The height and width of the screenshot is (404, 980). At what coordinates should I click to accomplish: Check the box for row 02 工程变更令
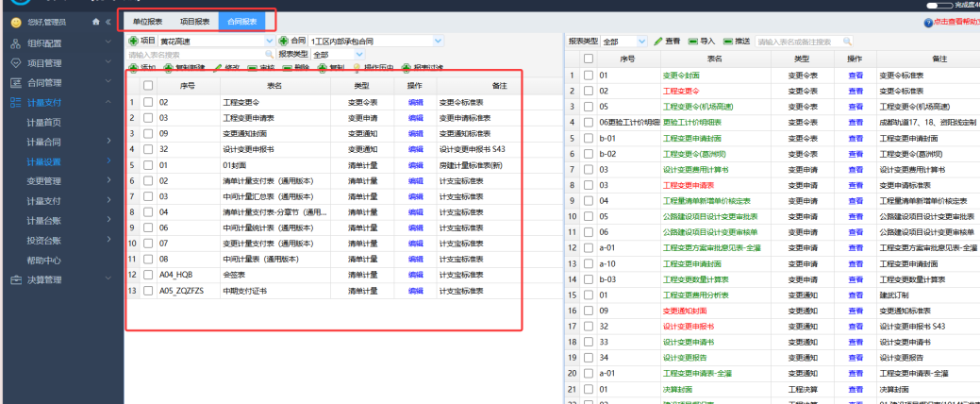148,102
